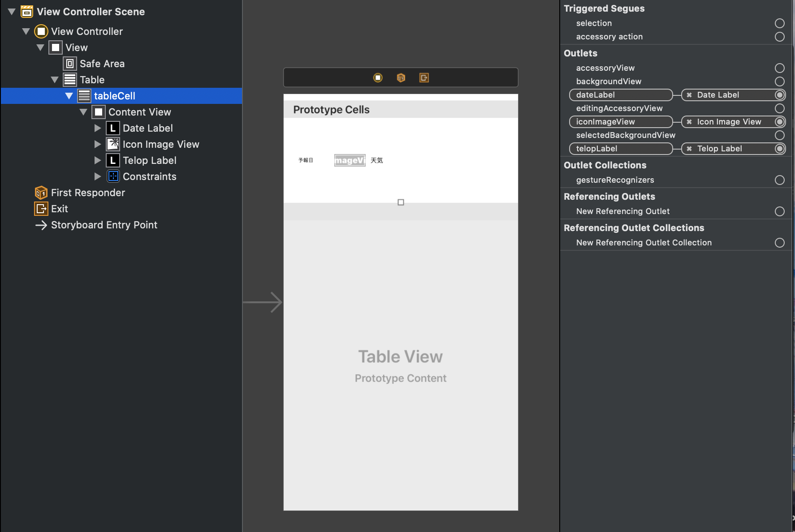Click the View Controller icon in scene dock
This screenshot has width=795, height=532.
pos(378,78)
